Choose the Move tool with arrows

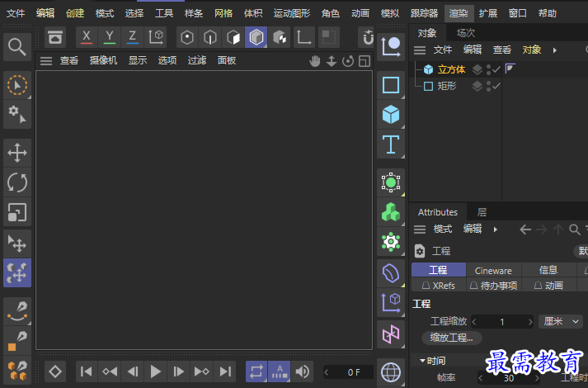click(x=16, y=153)
